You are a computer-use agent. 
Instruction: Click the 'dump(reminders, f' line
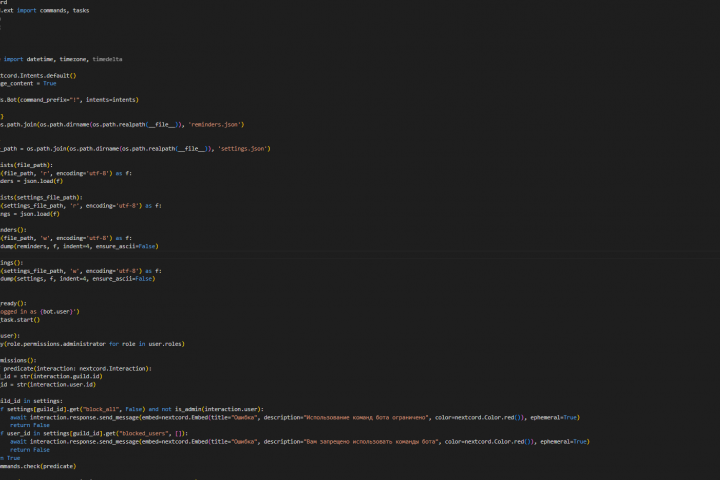(x=79, y=246)
